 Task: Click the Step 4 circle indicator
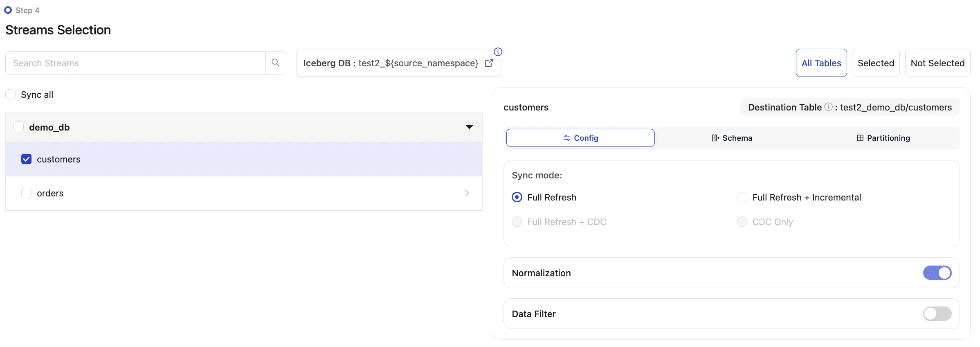tap(8, 10)
